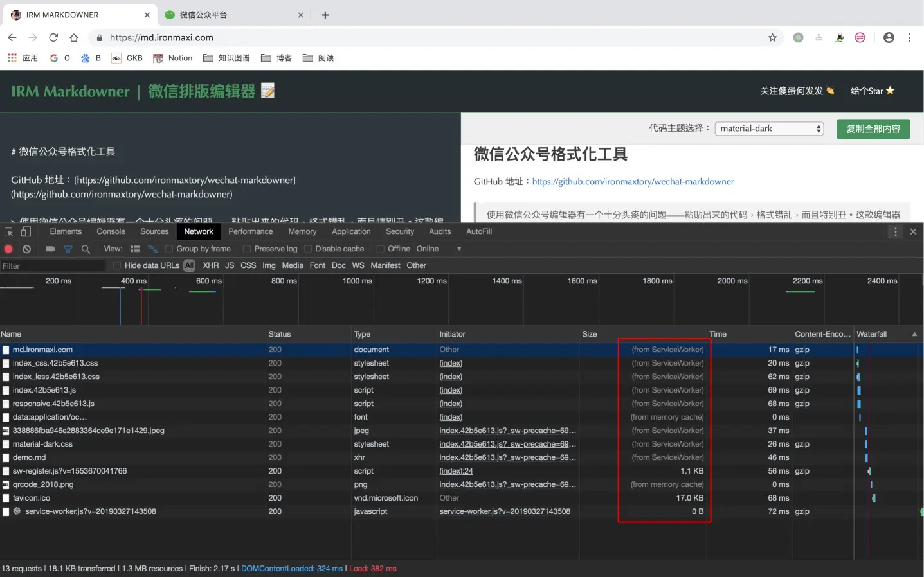Switch to the Elements panel

pos(66,231)
